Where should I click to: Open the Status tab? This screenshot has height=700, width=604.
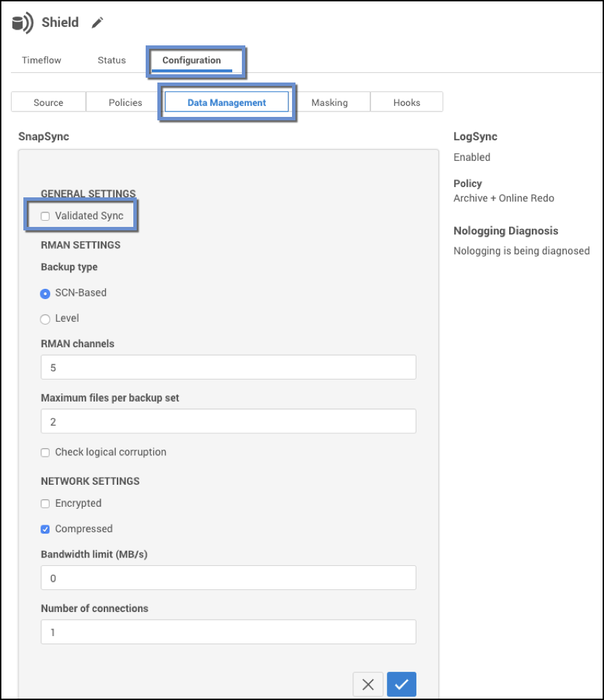pyautogui.click(x=111, y=60)
